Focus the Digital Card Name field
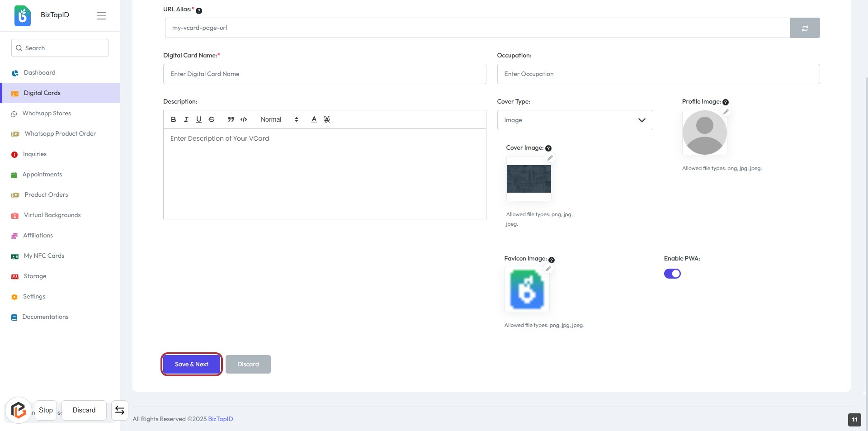This screenshot has height=431, width=868. click(324, 74)
